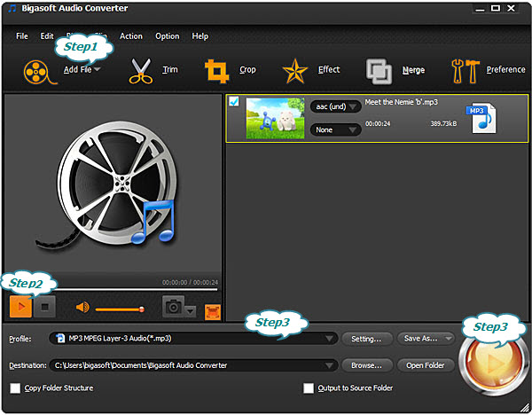
Task: Click the Effect label
Action: pos(329,69)
